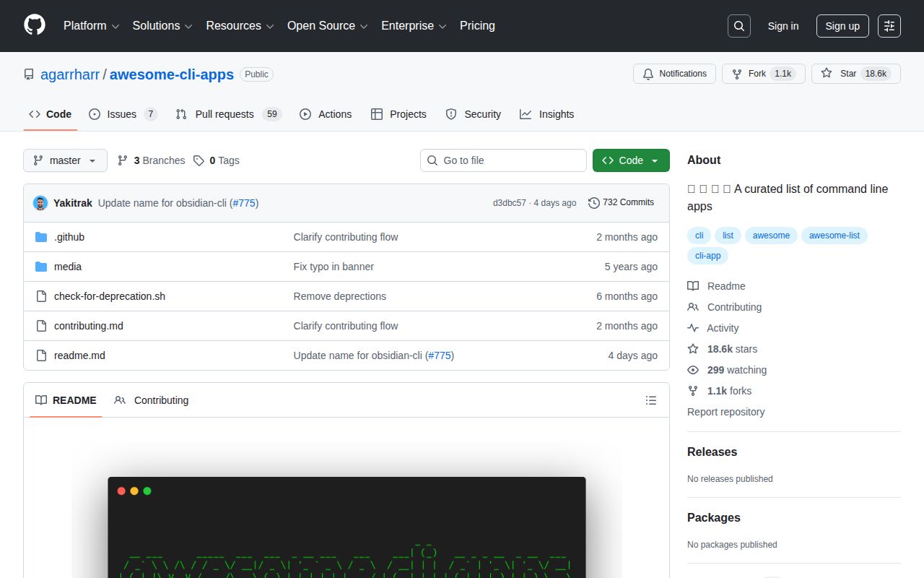The width and height of the screenshot is (924, 578).
Task: Click the Security shield icon
Action: click(450, 113)
